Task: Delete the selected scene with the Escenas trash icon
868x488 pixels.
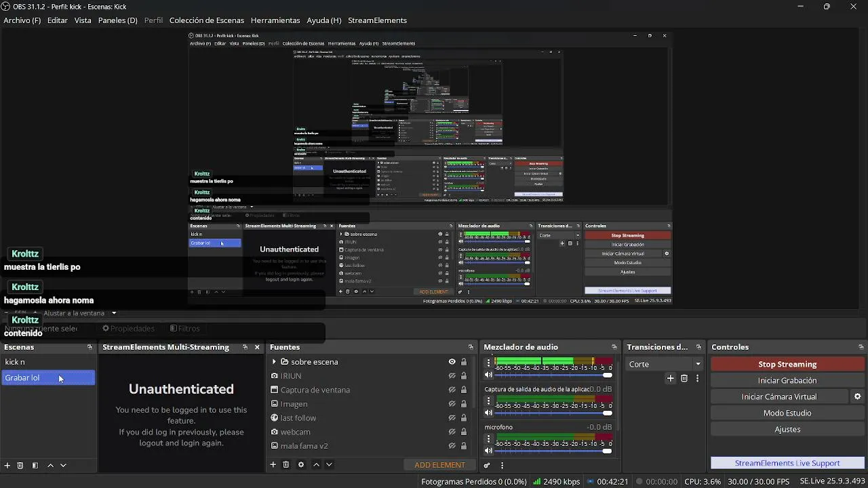Action: point(20,466)
